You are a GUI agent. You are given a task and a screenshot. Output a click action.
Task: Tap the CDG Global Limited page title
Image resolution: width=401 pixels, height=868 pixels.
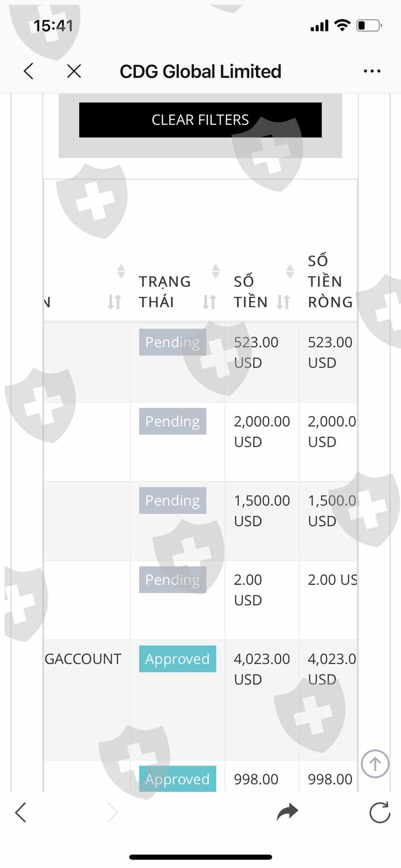200,71
